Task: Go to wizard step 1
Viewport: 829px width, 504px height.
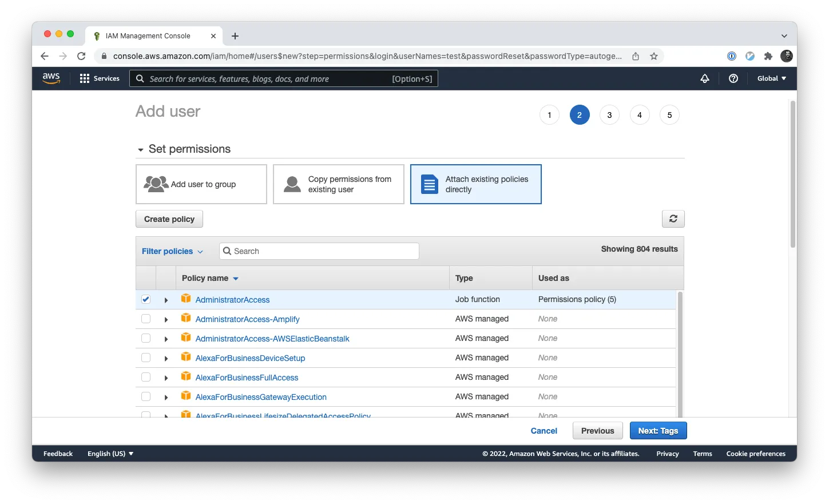Action: click(550, 115)
